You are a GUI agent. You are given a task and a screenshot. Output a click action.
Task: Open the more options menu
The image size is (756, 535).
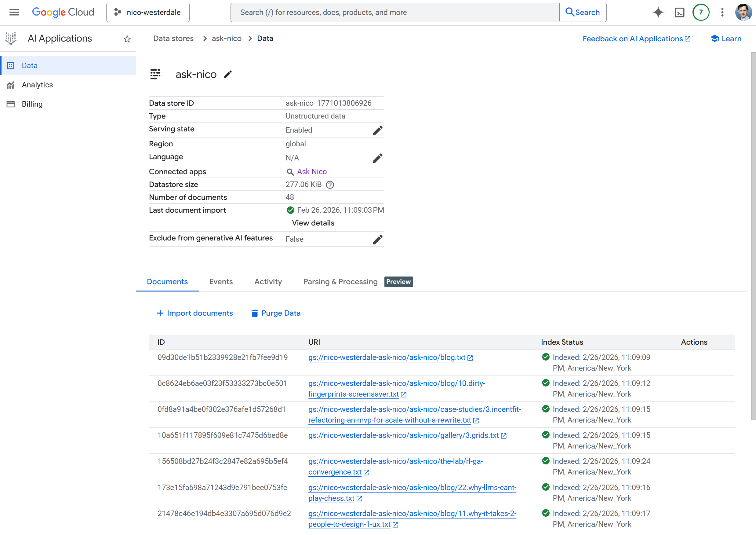722,12
